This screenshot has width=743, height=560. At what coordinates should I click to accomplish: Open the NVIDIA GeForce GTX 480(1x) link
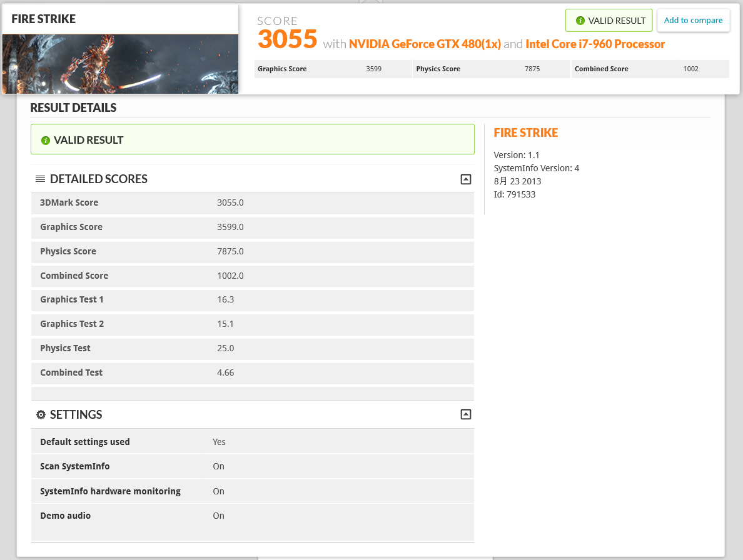point(425,44)
